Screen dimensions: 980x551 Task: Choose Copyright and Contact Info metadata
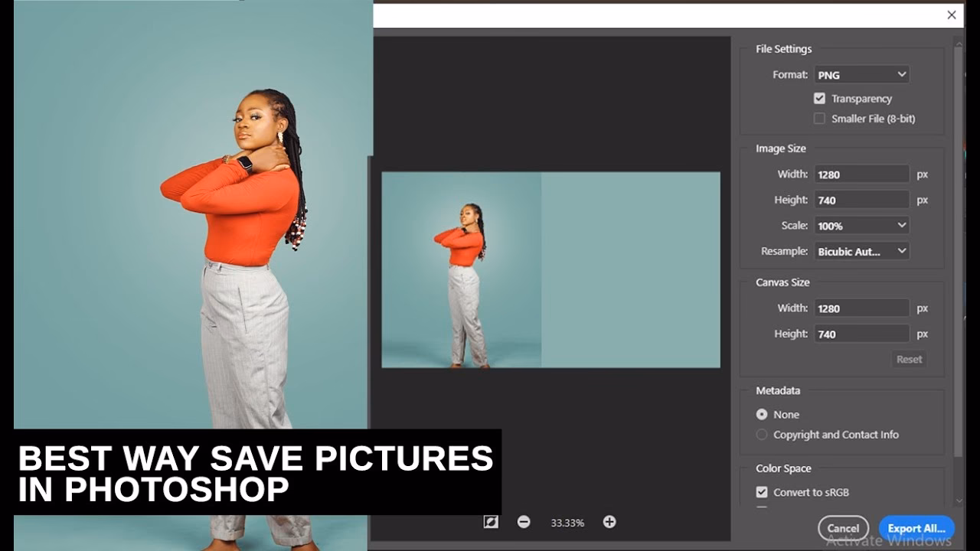coord(762,434)
